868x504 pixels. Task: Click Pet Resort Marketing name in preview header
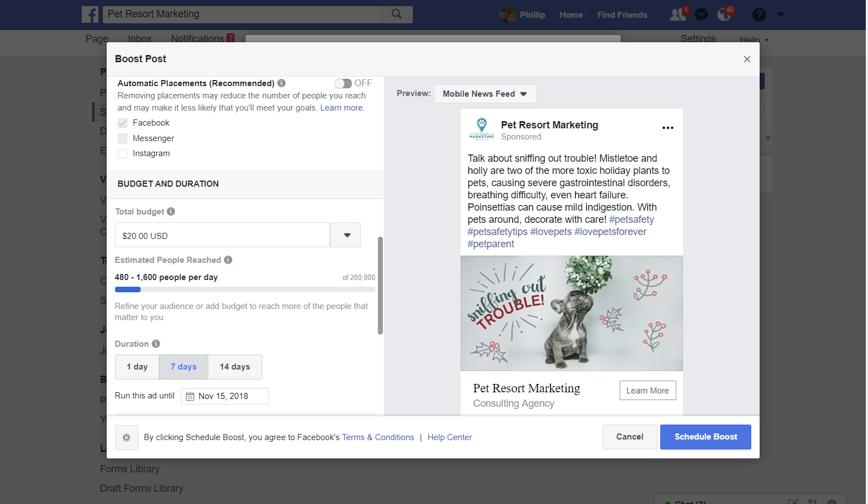(x=550, y=125)
